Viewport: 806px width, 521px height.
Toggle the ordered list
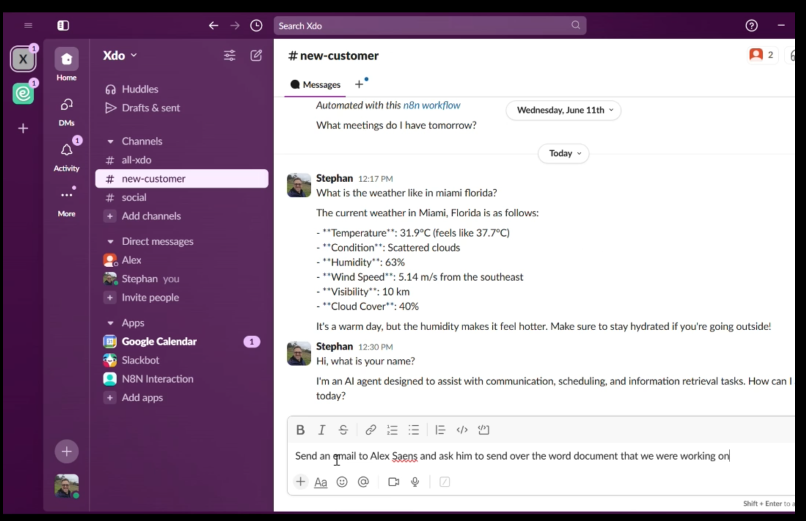tap(392, 430)
